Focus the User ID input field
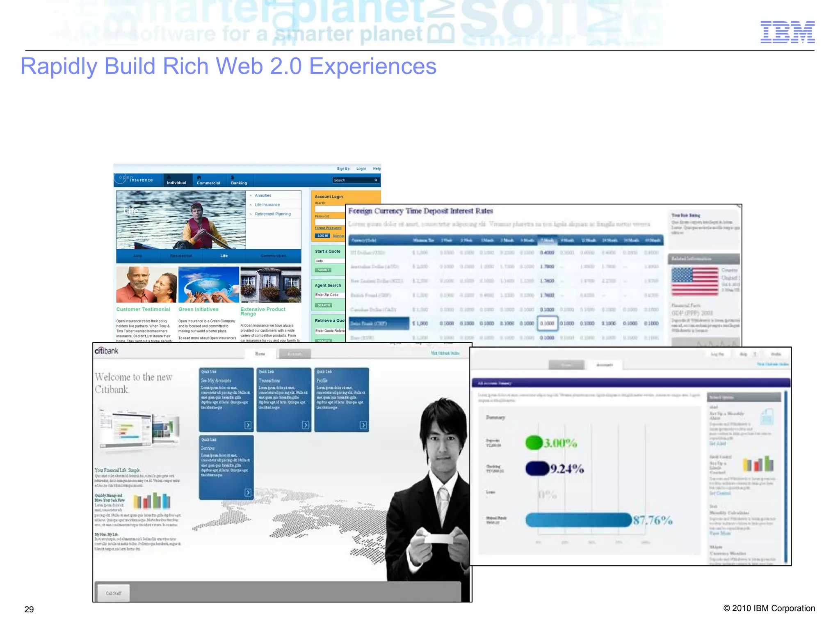Screen dimensions: 840x630 click(x=330, y=209)
